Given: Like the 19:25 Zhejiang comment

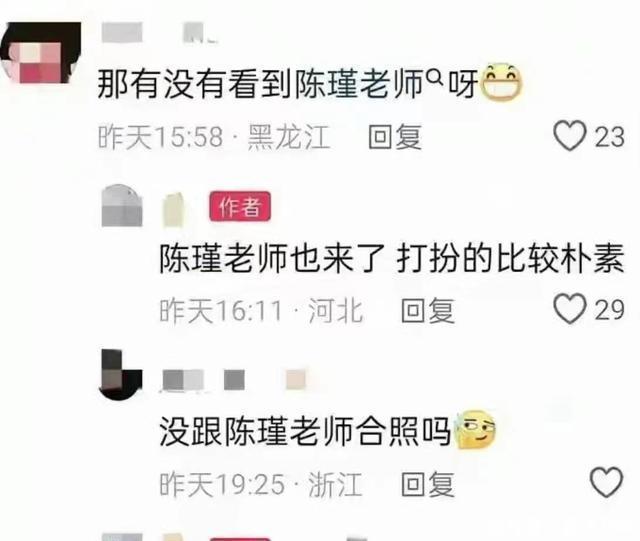Looking at the screenshot, I should (607, 482).
